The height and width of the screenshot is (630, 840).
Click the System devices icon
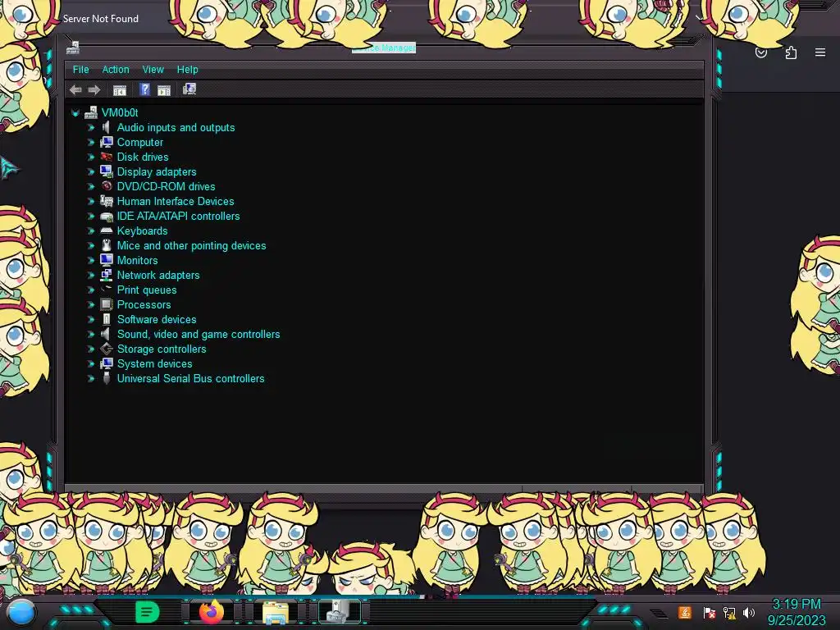(x=106, y=363)
